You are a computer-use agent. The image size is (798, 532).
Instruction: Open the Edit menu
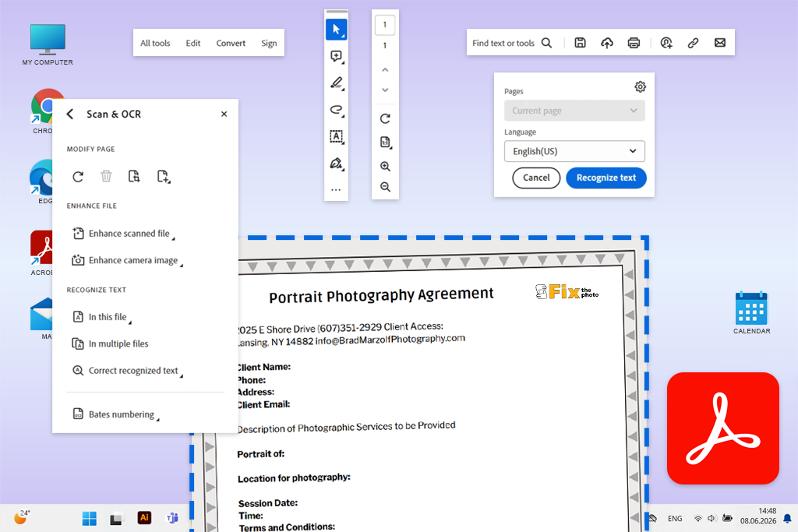pos(193,44)
